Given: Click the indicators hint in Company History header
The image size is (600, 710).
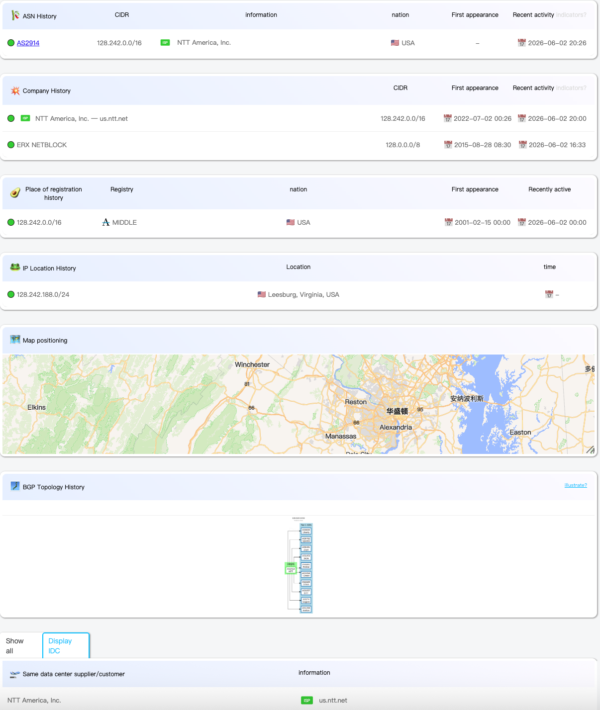Looking at the screenshot, I should point(571,88).
